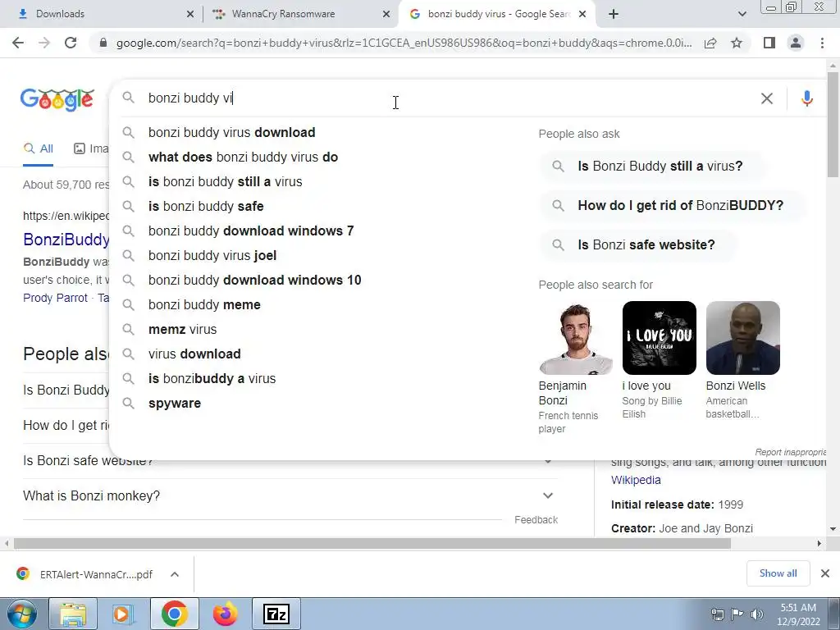
Task: Click the address bar URL
Action: 404,43
